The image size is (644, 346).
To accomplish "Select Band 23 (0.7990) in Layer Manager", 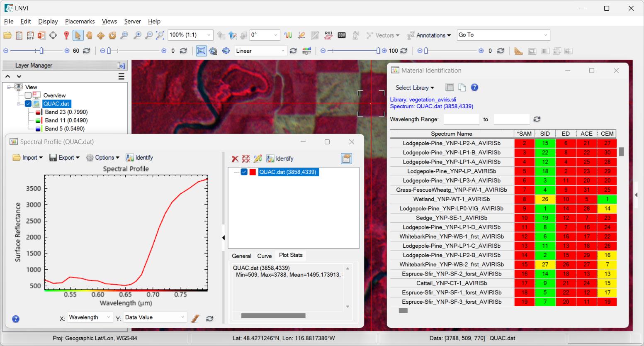I will coord(66,112).
